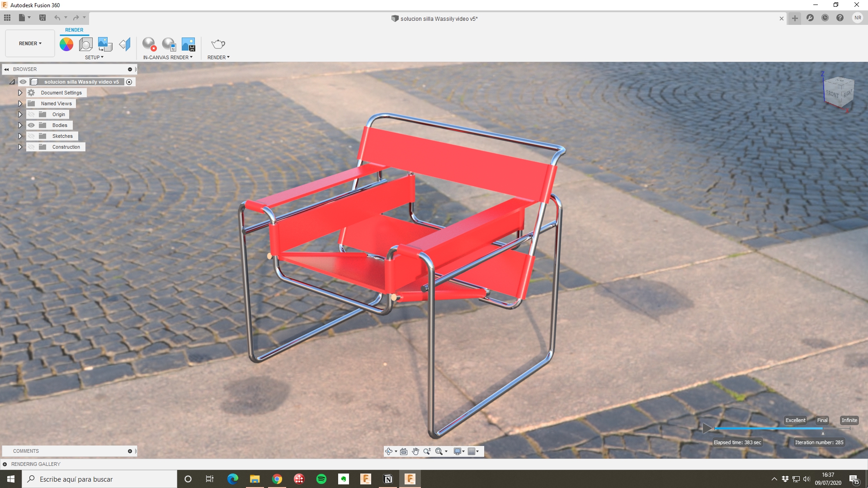This screenshot has width=868, height=488.
Task: Open the NR user account menu
Action: (x=858, y=18)
